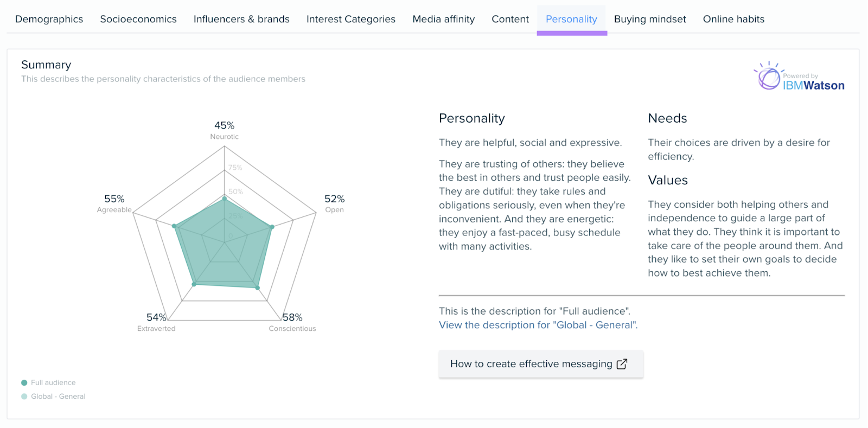868x428 pixels.
Task: Click the Full audience legend color dot
Action: pos(23,382)
